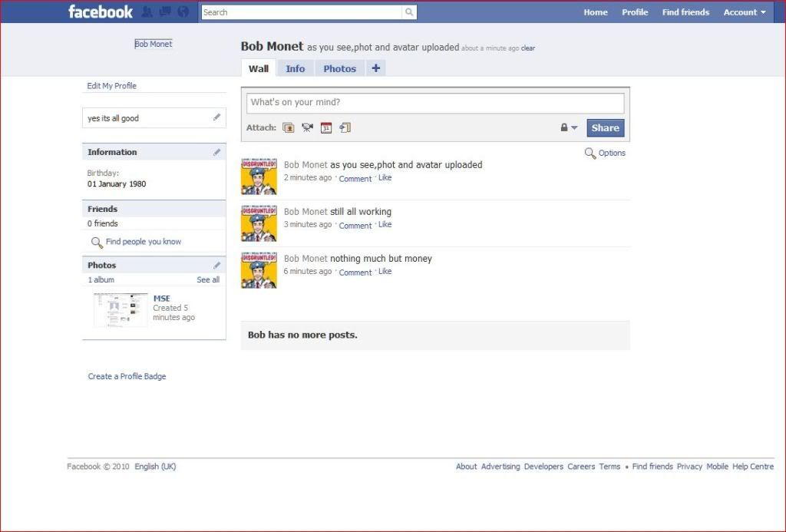Switch to the Photos tab

[339, 68]
